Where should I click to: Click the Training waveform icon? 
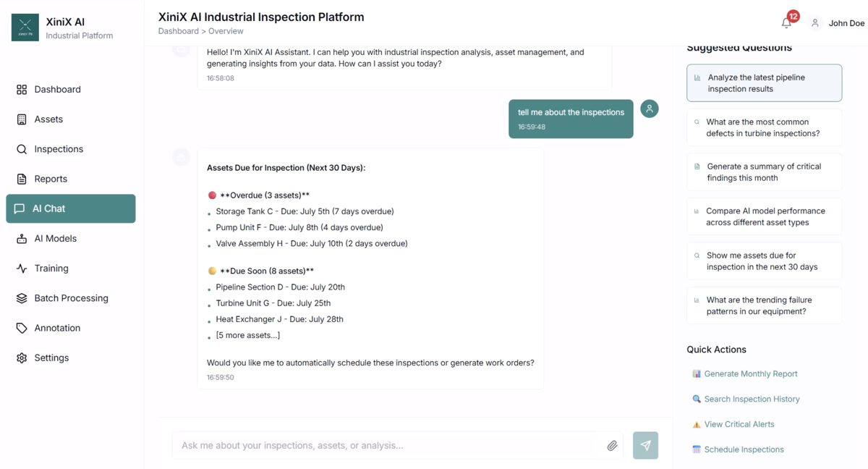(21, 268)
